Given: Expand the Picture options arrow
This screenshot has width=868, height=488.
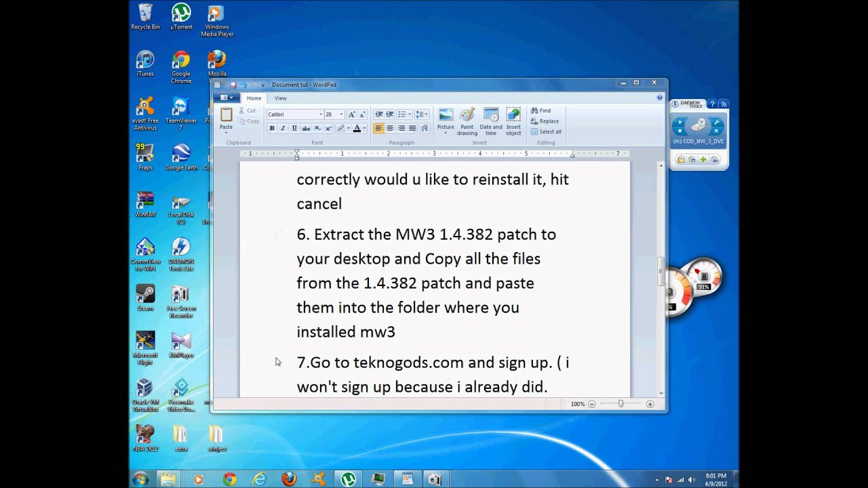Looking at the screenshot, I should coord(446,132).
